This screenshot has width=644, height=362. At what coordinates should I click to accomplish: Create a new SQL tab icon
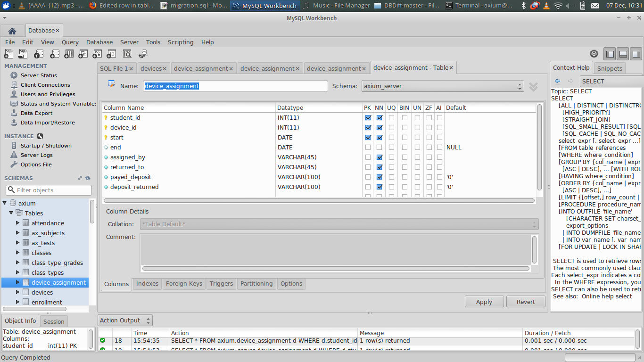coord(9,54)
